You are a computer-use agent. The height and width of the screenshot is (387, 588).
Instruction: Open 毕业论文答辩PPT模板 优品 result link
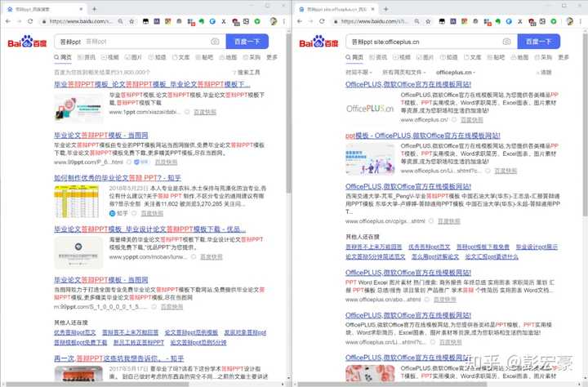[x=150, y=229]
